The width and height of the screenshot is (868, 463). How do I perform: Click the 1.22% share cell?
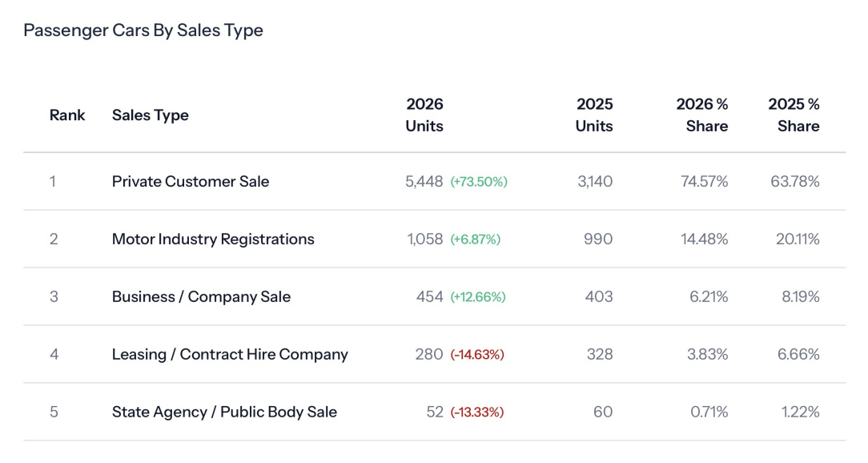click(x=801, y=413)
